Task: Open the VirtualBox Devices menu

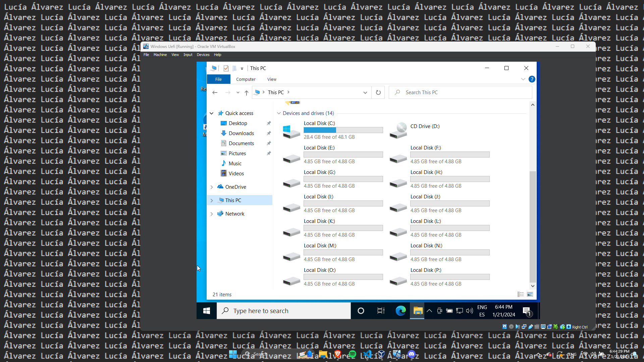Action: point(203,55)
